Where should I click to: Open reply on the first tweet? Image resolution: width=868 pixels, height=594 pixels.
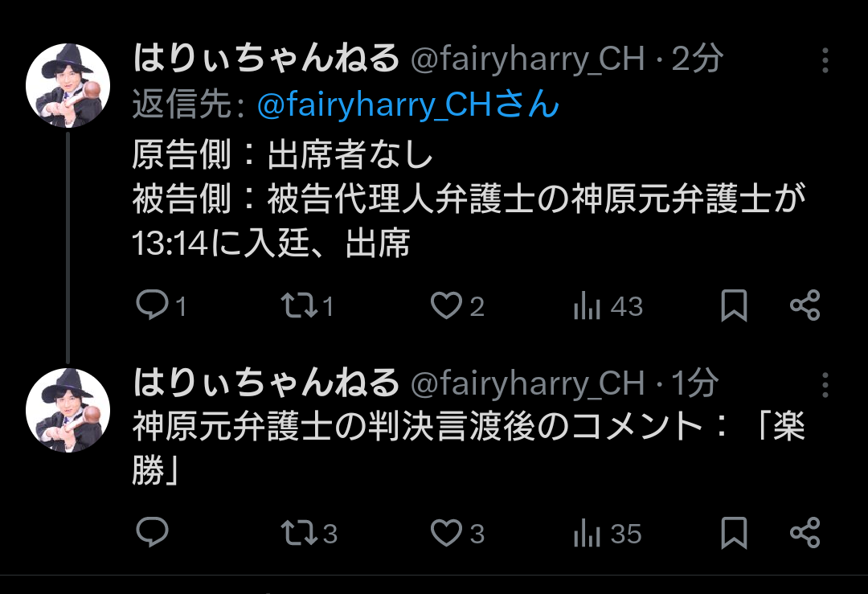pyautogui.click(x=161, y=305)
